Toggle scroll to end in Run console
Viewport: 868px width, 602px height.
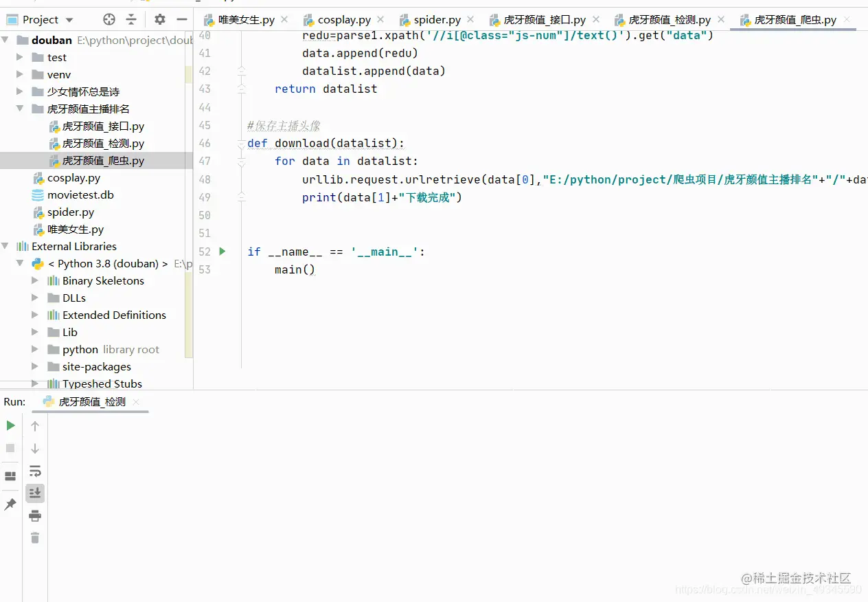click(35, 493)
